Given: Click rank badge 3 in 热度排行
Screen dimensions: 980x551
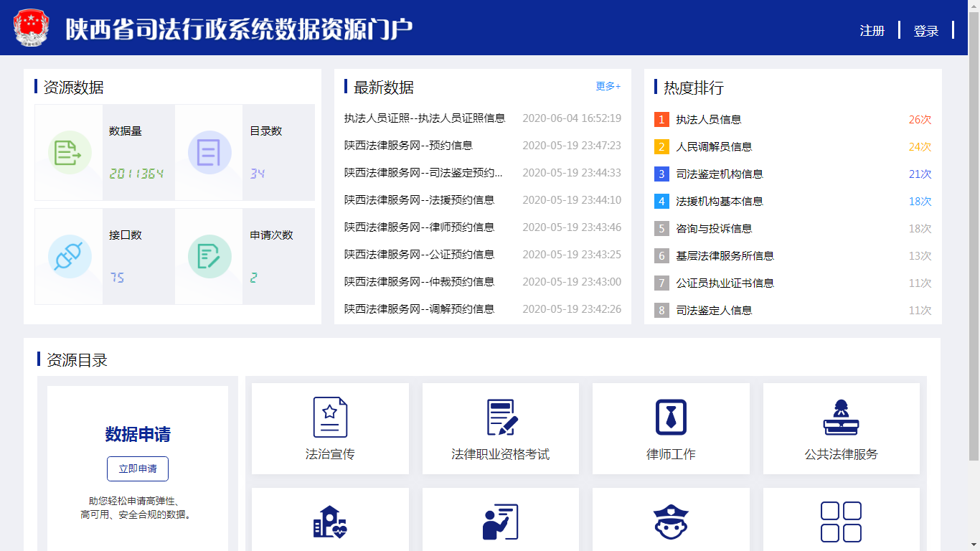Looking at the screenshot, I should (x=661, y=174).
